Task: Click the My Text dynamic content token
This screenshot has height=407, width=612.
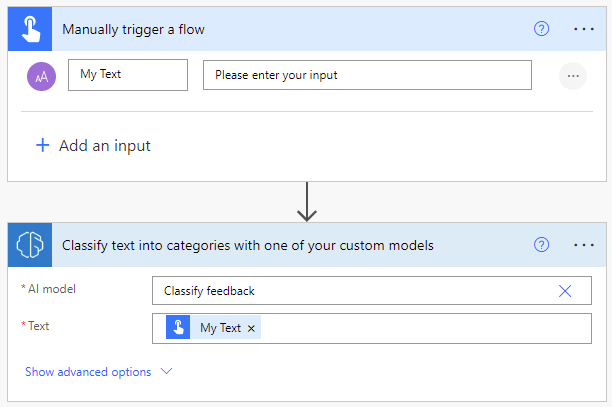Action: pos(219,328)
